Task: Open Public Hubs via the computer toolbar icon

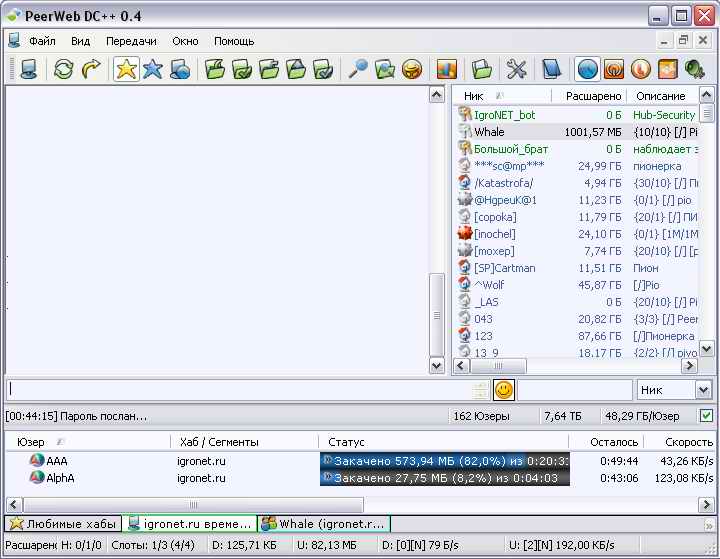Action: (x=28, y=69)
